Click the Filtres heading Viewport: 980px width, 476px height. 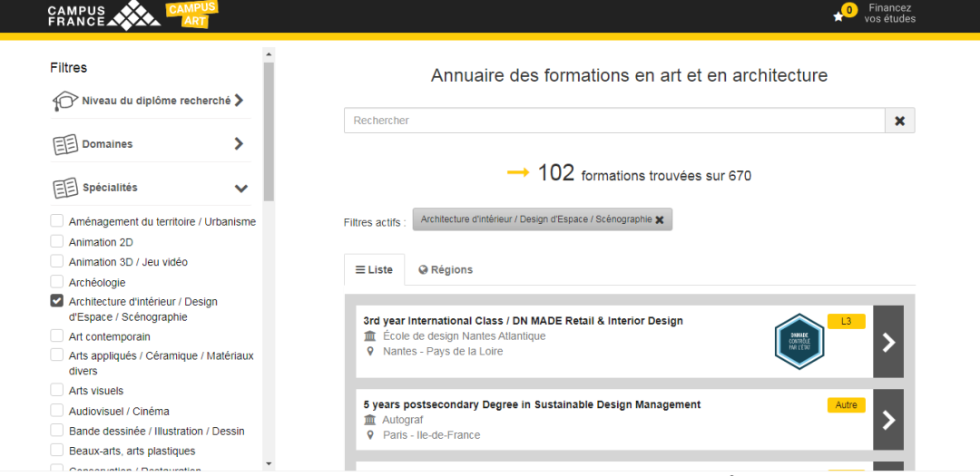click(69, 68)
